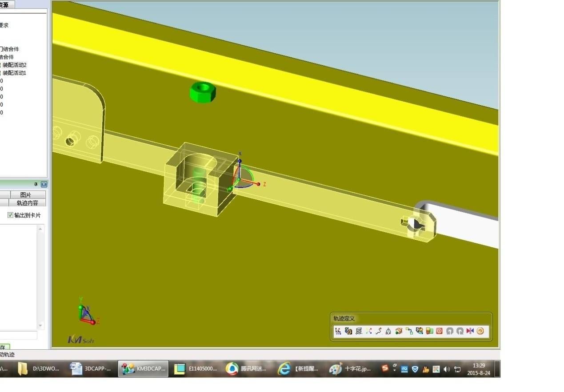Image resolution: width=564 pixels, height=392 pixels.
Task: Click the round orange icon at toolbar end
Action: (480, 331)
